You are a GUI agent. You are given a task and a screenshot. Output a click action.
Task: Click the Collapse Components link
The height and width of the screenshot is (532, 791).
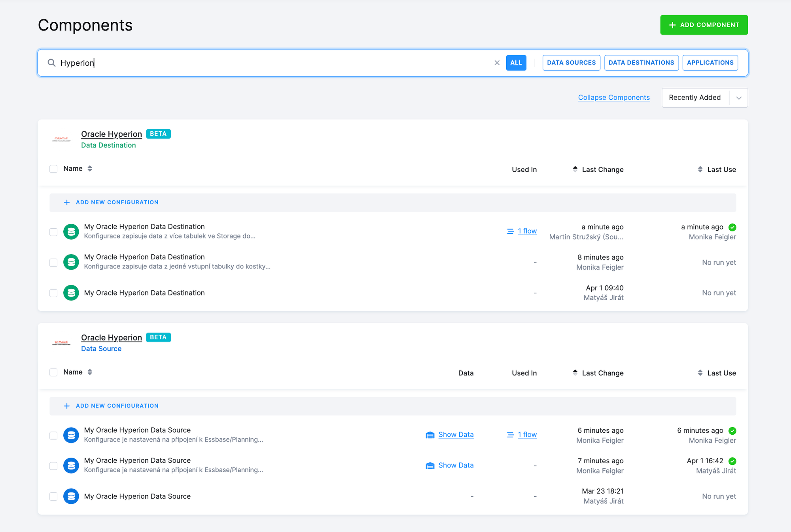click(613, 97)
